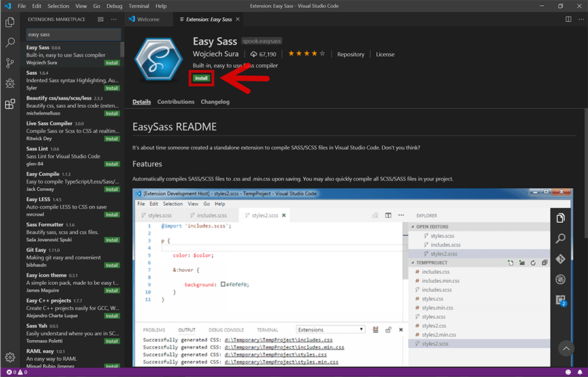Close the Extension: Easy Sass tab
Image resolution: width=588 pixels, height=377 pixels.
click(x=238, y=19)
